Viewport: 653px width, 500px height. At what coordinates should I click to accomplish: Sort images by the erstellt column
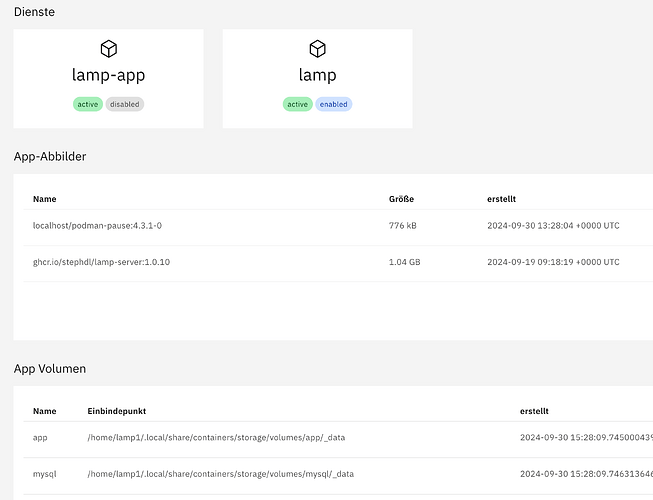pos(501,200)
